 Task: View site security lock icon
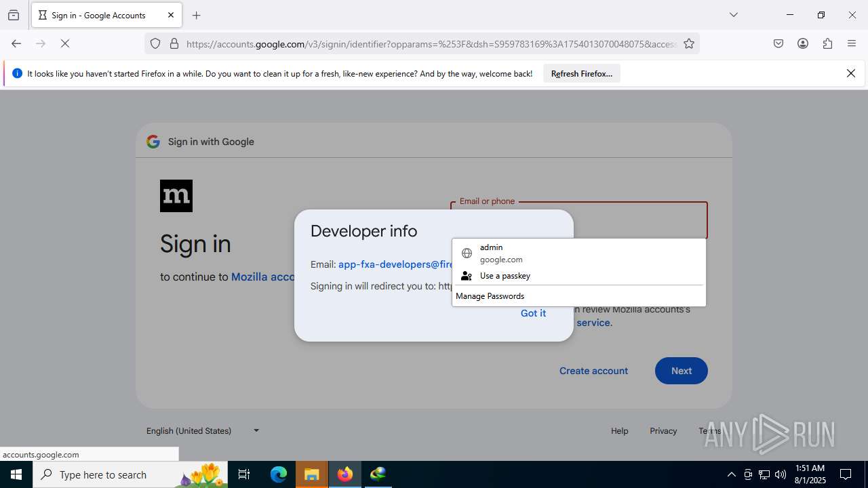pyautogui.click(x=174, y=43)
